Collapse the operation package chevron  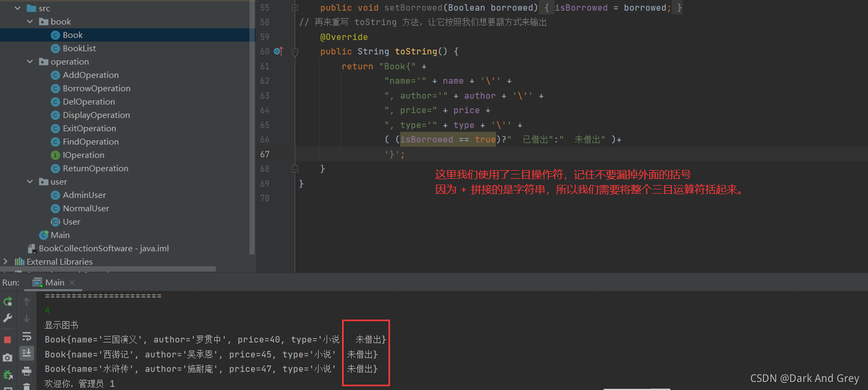(x=30, y=62)
